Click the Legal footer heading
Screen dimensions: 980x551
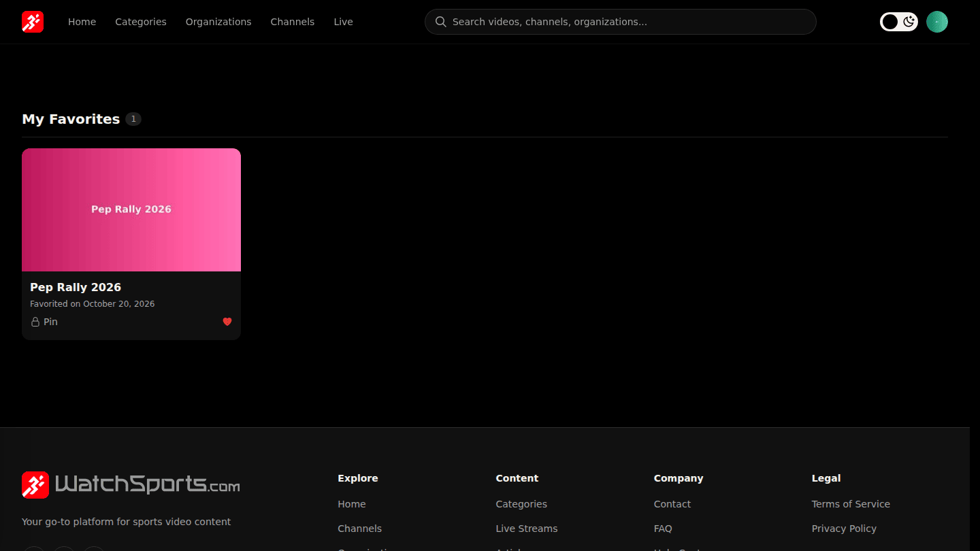826,478
